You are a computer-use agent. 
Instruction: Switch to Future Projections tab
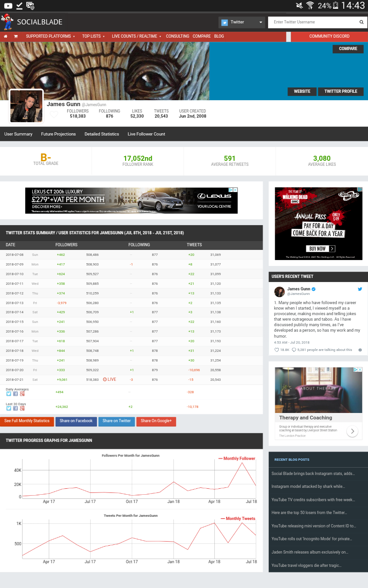pos(58,134)
